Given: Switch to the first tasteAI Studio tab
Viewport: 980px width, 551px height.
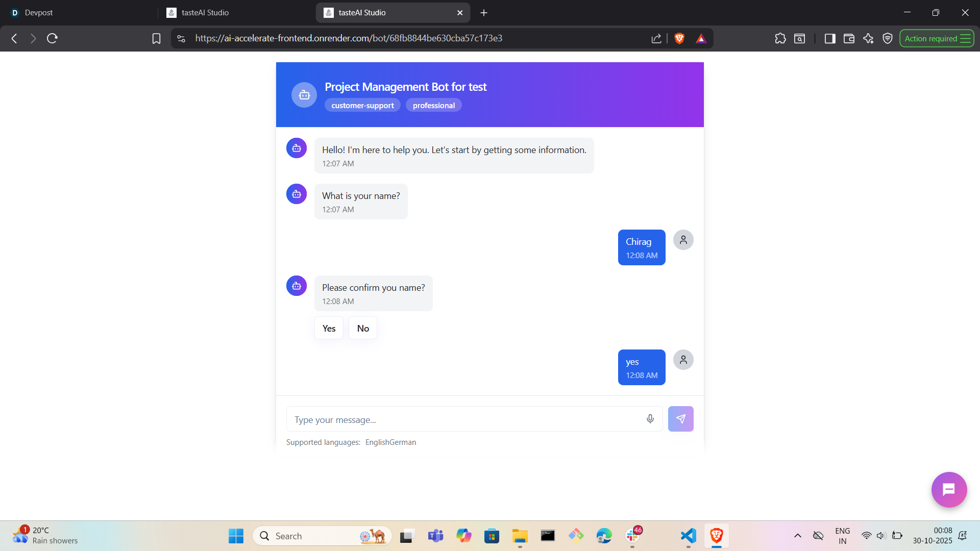Looking at the screenshot, I should [x=205, y=12].
